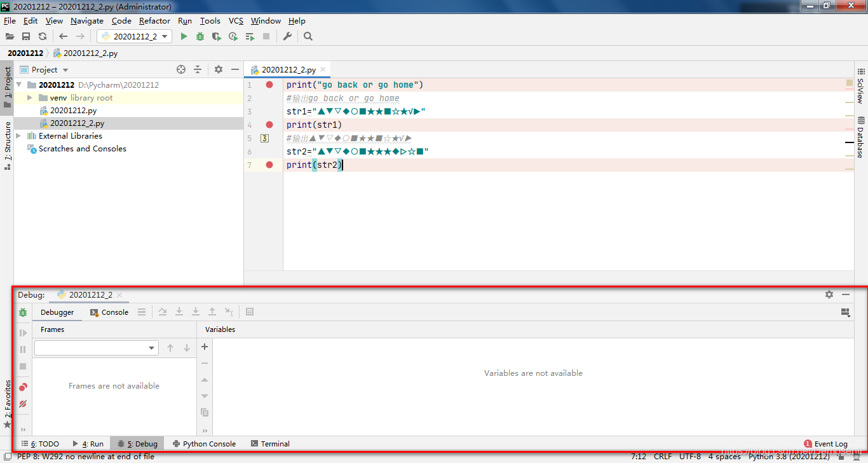Image resolution: width=868 pixels, height=463 pixels.
Task: Open the Refactor menu
Action: point(154,21)
